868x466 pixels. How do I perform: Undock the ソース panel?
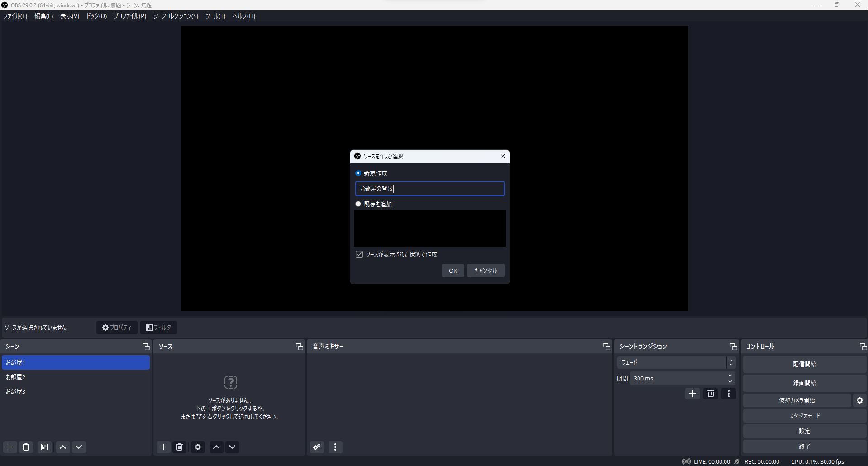[x=299, y=347]
